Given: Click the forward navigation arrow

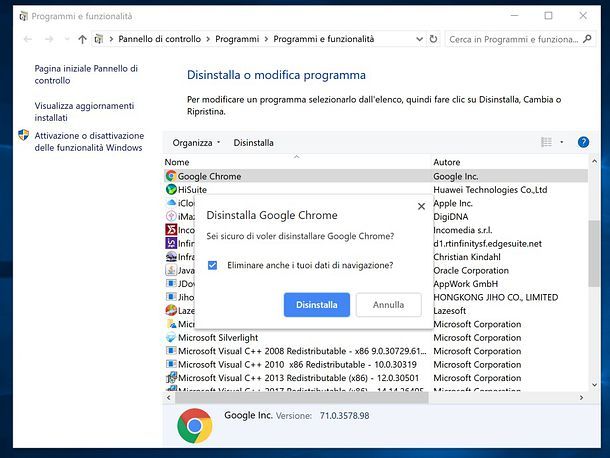Looking at the screenshot, I should [x=49, y=39].
